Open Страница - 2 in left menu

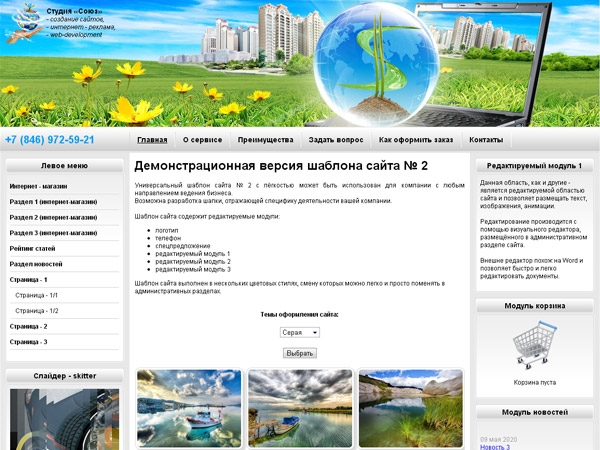point(28,326)
